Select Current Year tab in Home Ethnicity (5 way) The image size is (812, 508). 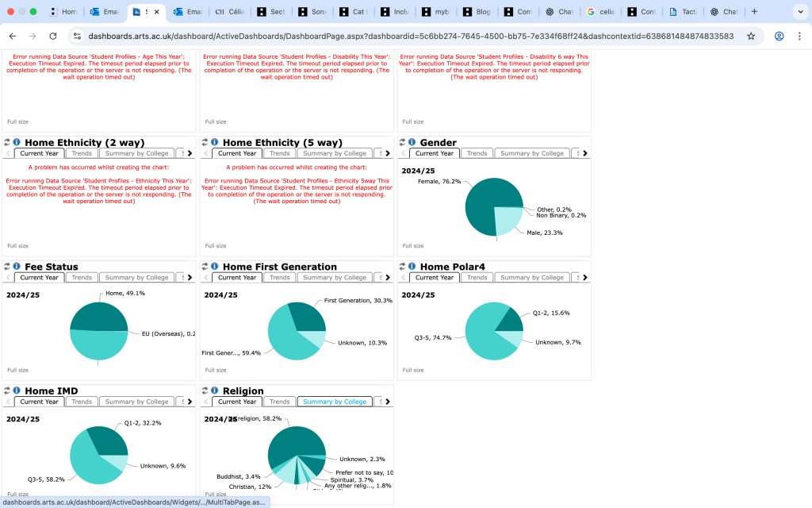(x=237, y=153)
